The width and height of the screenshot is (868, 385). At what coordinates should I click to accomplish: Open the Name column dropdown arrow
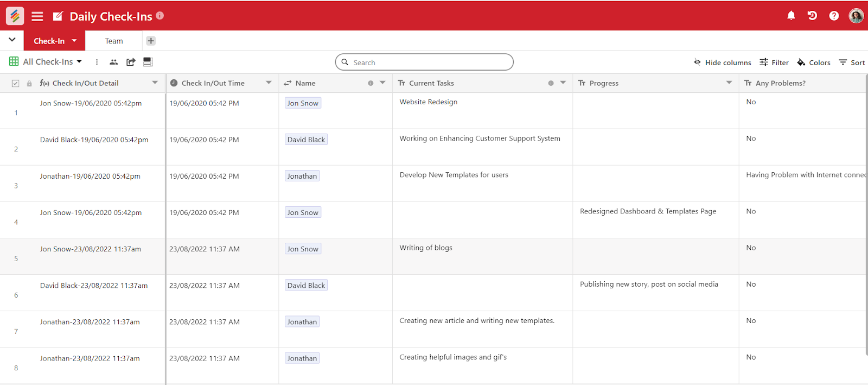(382, 83)
